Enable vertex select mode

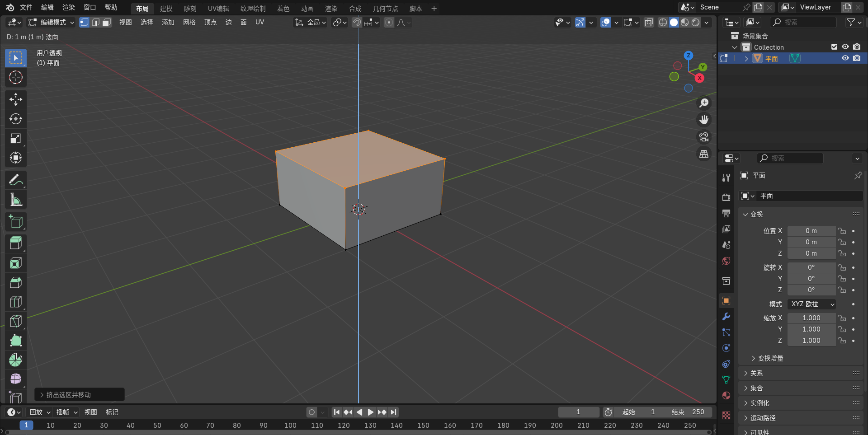(x=85, y=22)
